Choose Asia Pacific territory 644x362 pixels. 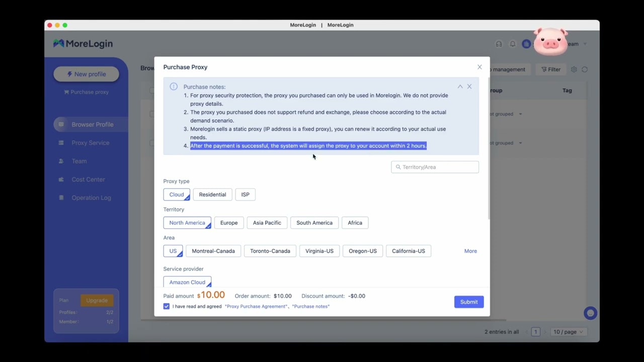(267, 223)
